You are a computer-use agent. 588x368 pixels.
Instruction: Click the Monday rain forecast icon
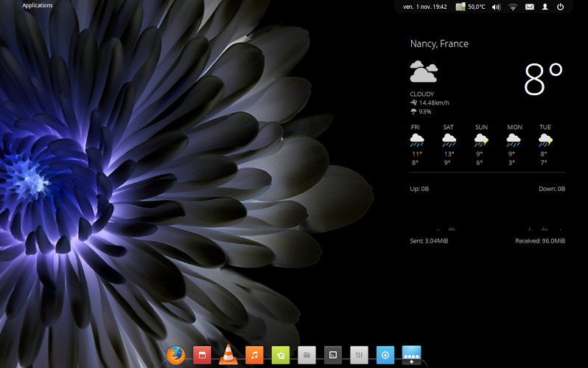[x=514, y=140]
